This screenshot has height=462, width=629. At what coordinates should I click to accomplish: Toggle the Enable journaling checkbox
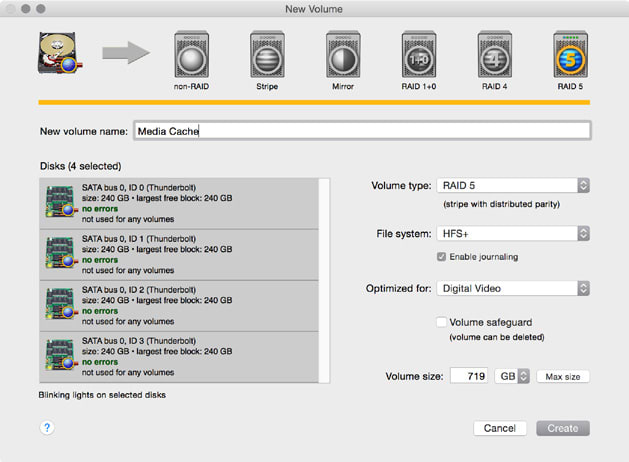pyautogui.click(x=441, y=257)
